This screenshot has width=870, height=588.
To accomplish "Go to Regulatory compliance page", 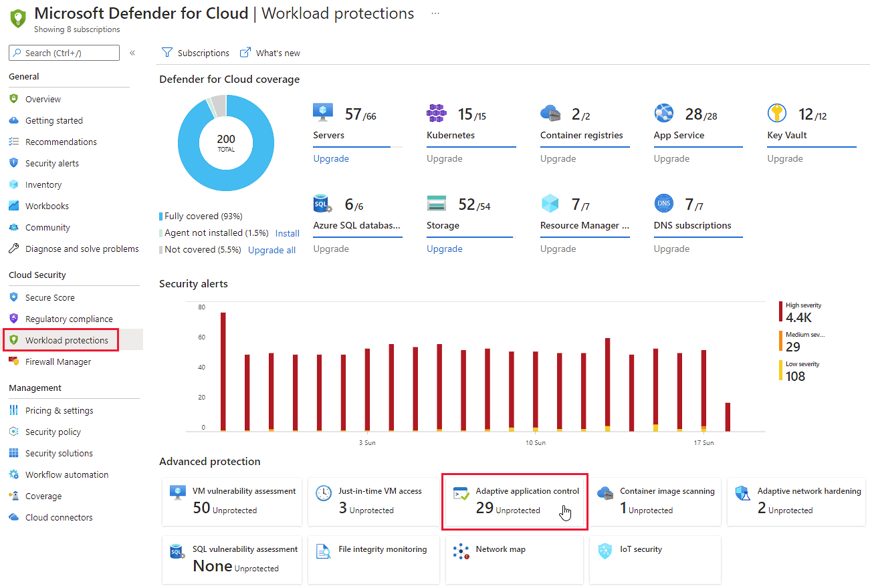I will pos(69,319).
